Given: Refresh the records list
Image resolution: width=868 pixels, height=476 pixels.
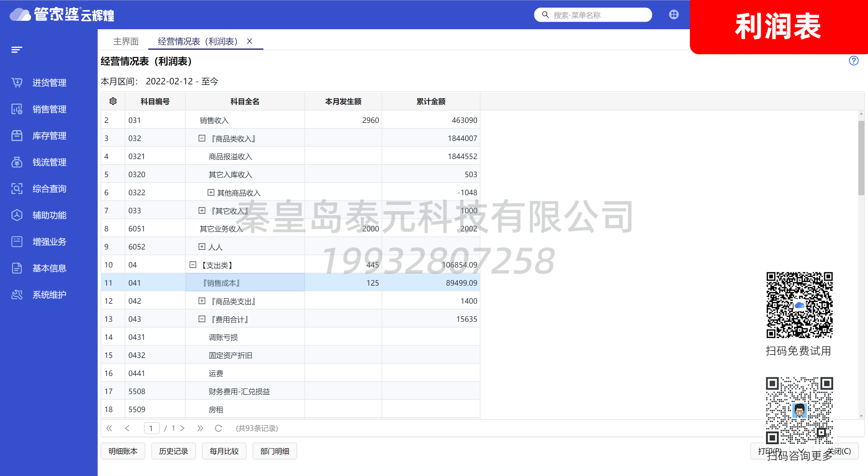Looking at the screenshot, I should tap(218, 428).
